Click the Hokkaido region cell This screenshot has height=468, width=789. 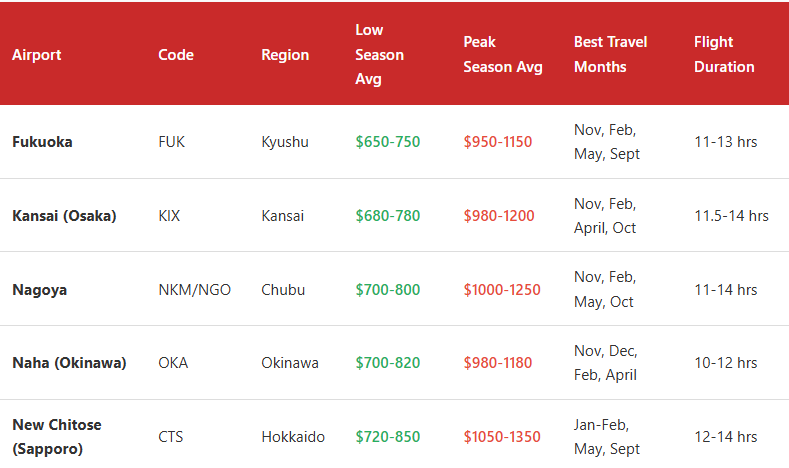tap(292, 437)
